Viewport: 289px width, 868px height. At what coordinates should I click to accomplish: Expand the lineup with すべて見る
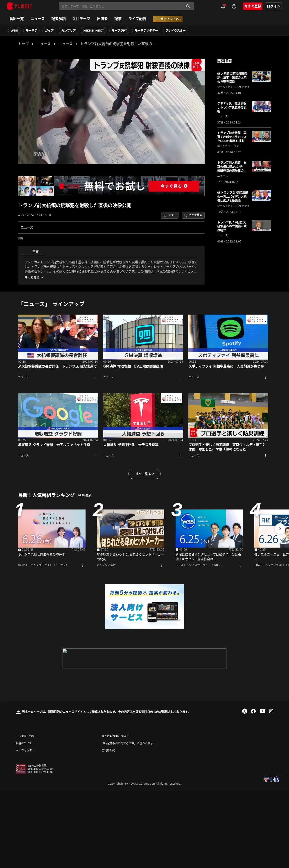tap(144, 474)
